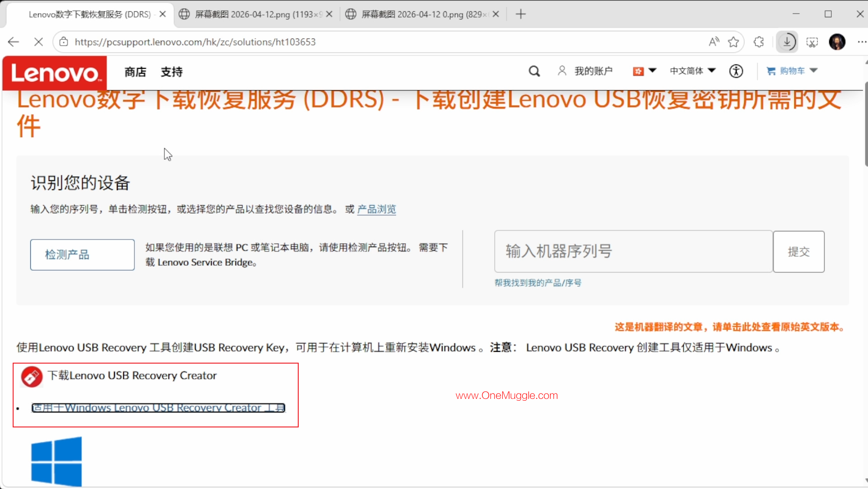Focus the 输入机器序列号 serial number field
This screenshot has height=489, width=868.
[x=634, y=251]
